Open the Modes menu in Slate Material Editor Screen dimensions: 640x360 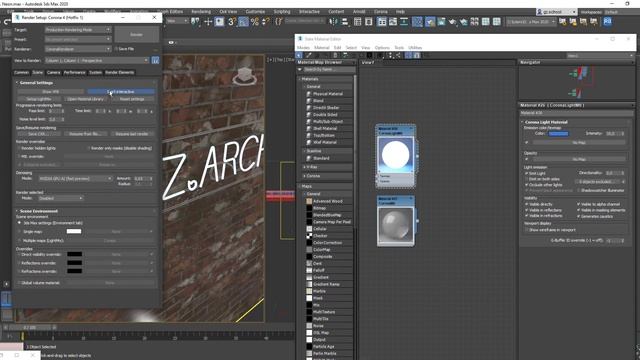click(x=303, y=48)
